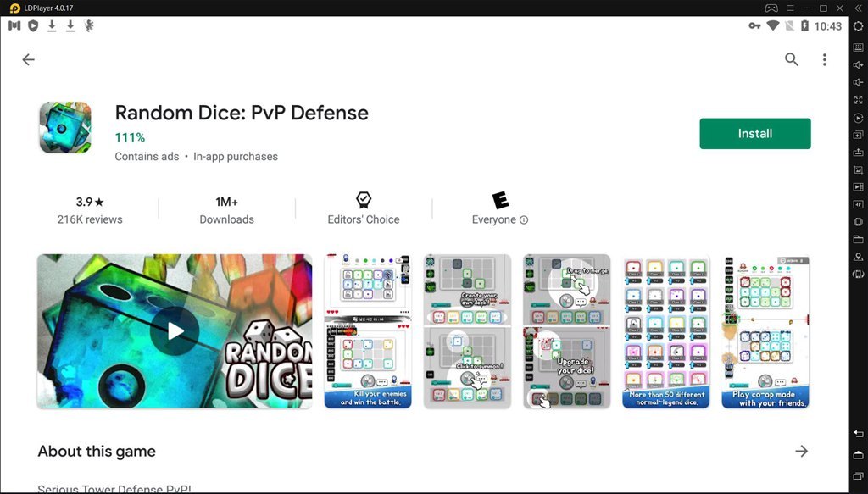
Task: Click the 'Contains ads' label
Action: 147,157
